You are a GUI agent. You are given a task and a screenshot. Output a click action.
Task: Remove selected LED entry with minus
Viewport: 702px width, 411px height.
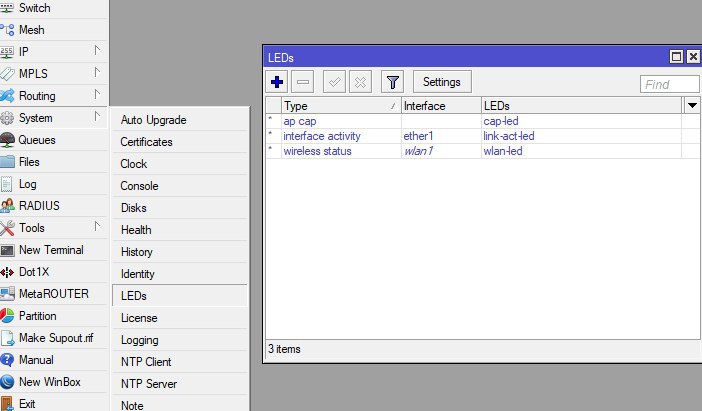pyautogui.click(x=303, y=82)
